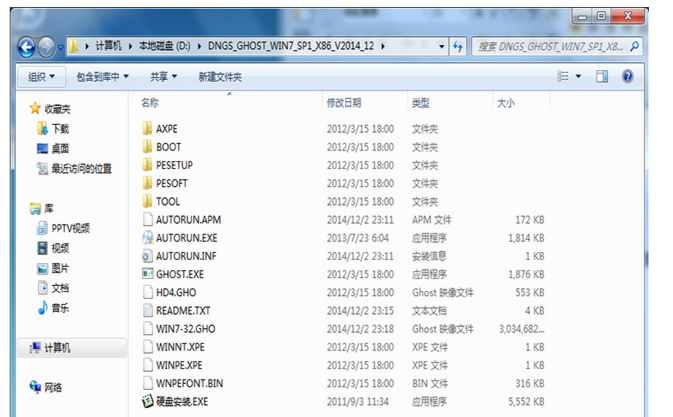
Task: Select the TOOL folder icon
Action: [147, 201]
